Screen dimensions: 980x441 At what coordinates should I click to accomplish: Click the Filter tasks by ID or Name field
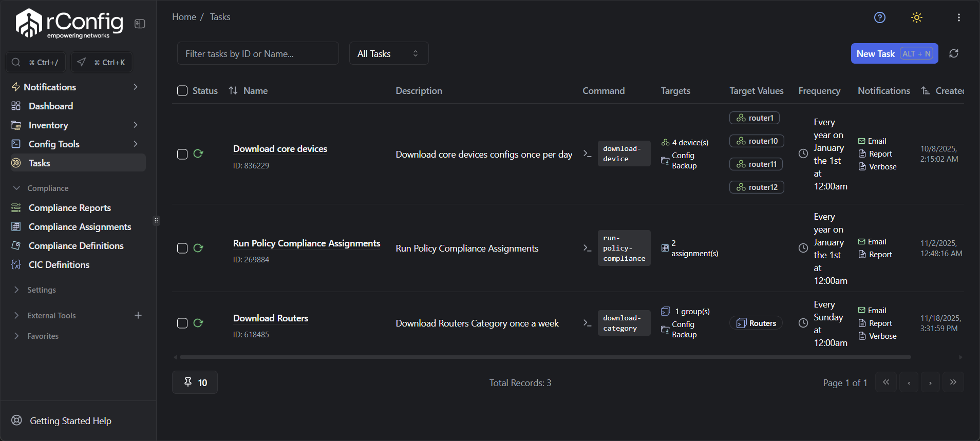(x=258, y=53)
